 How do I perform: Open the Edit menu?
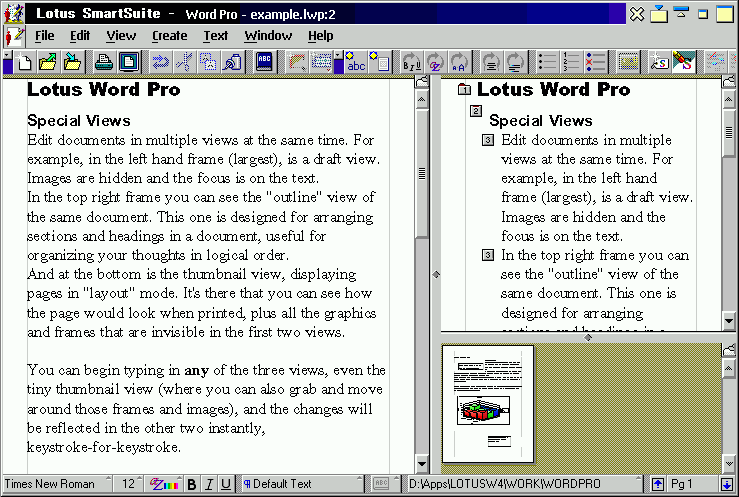tap(80, 36)
